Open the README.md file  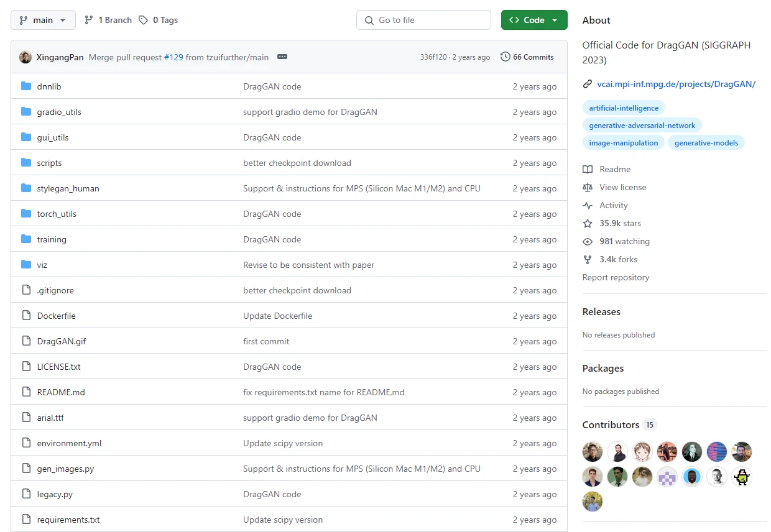point(61,392)
